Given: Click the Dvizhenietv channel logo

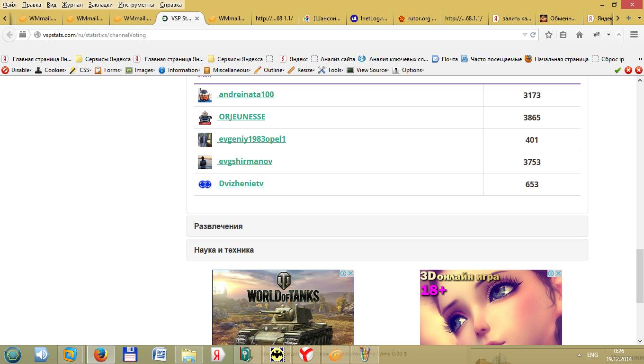Looking at the screenshot, I should coord(205,184).
